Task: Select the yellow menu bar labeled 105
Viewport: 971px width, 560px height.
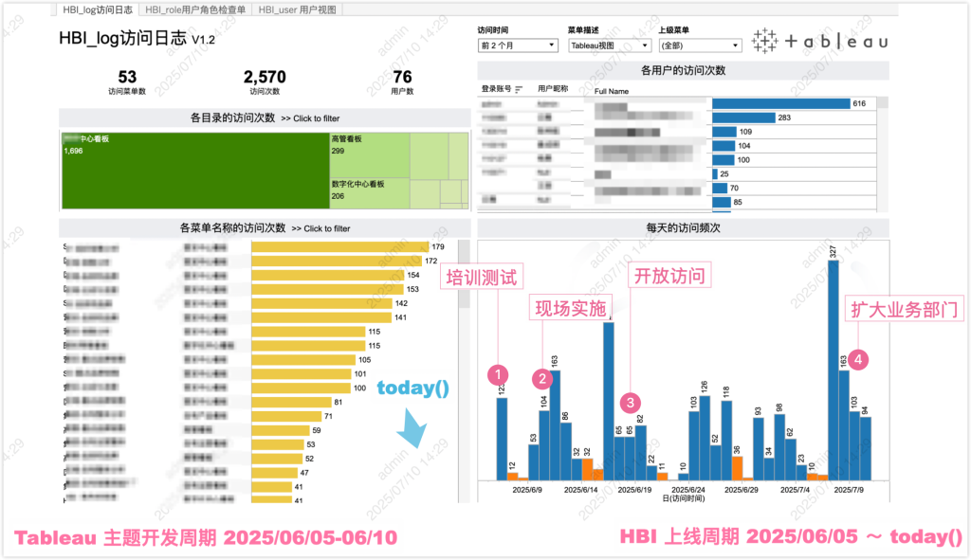Action: tap(303, 360)
